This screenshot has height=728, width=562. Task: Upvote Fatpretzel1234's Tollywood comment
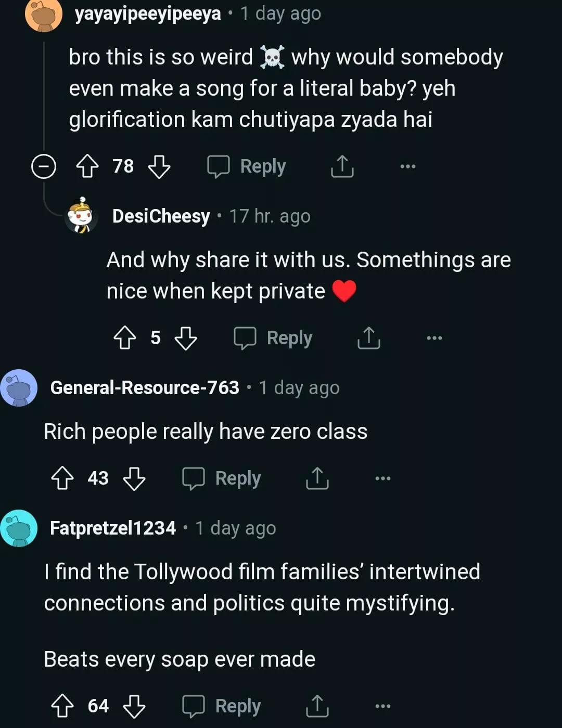coord(62,706)
